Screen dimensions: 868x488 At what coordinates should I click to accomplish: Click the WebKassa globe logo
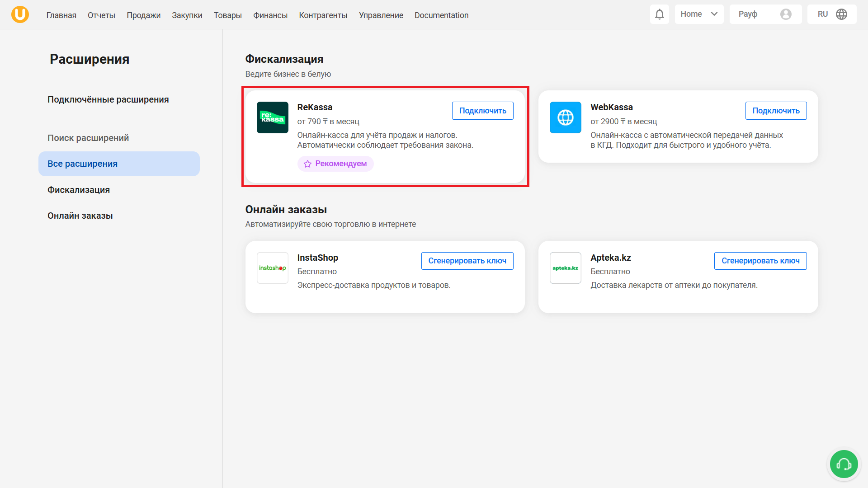[x=565, y=117]
